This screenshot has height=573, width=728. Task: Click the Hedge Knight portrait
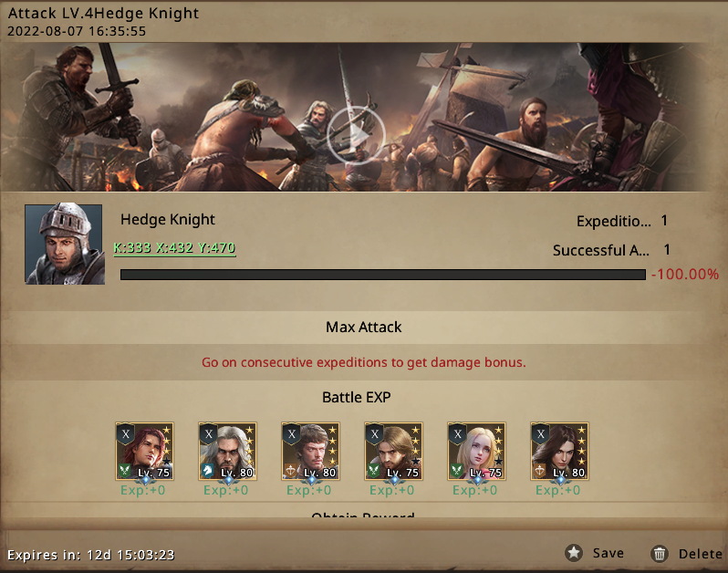[x=64, y=245]
